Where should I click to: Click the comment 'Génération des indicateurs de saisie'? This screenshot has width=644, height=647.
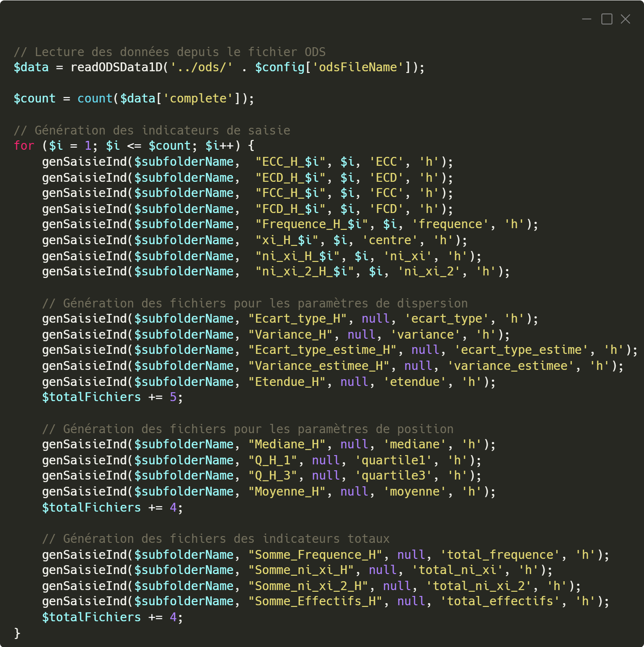tap(152, 130)
